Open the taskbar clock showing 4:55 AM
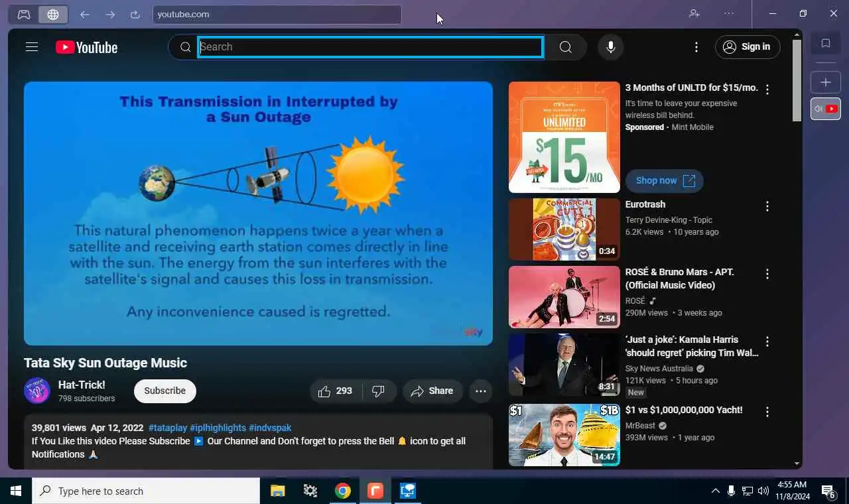The height and width of the screenshot is (504, 849). [791, 491]
